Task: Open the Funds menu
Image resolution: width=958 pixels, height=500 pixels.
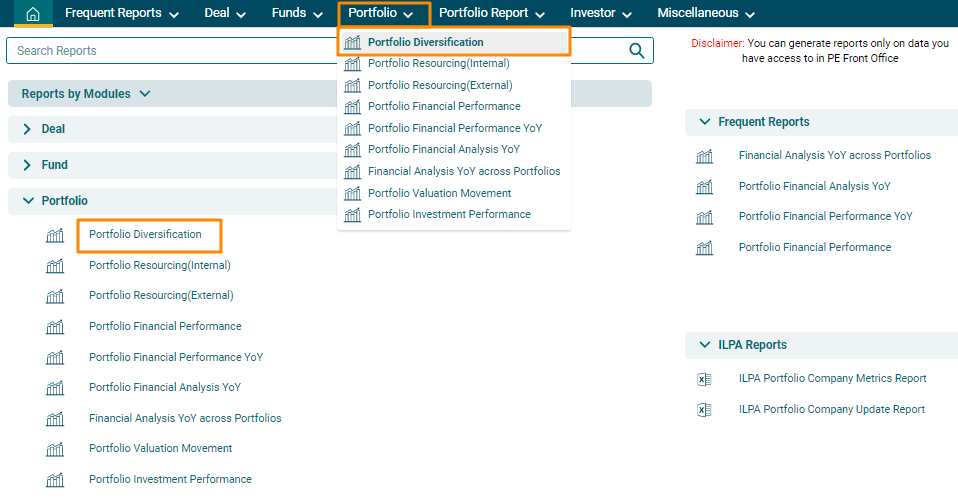Action: click(x=297, y=14)
